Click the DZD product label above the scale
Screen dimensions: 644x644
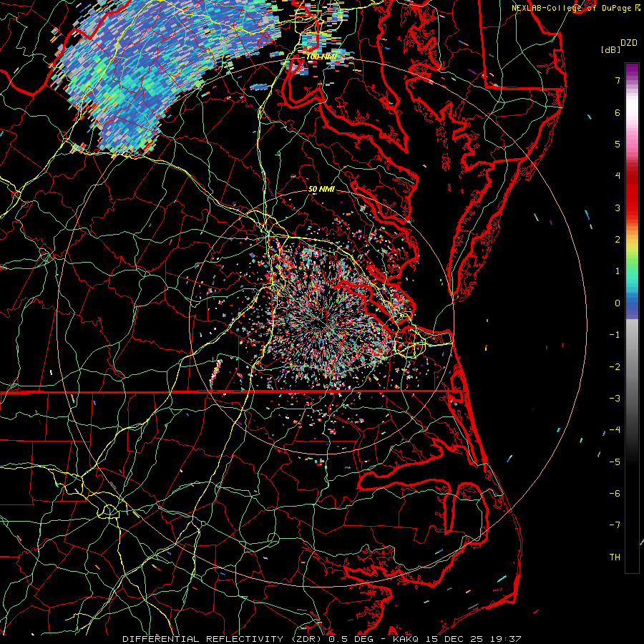tap(628, 43)
